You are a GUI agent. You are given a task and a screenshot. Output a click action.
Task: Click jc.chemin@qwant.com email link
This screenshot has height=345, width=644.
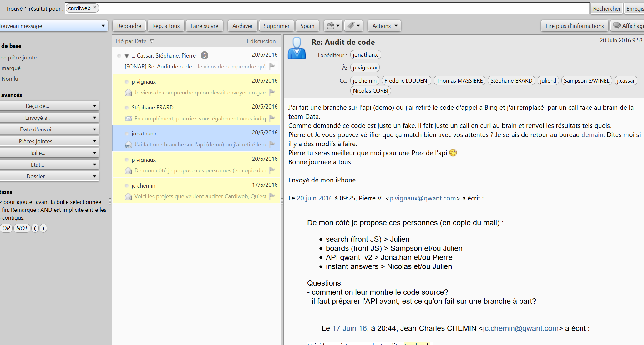point(521,328)
